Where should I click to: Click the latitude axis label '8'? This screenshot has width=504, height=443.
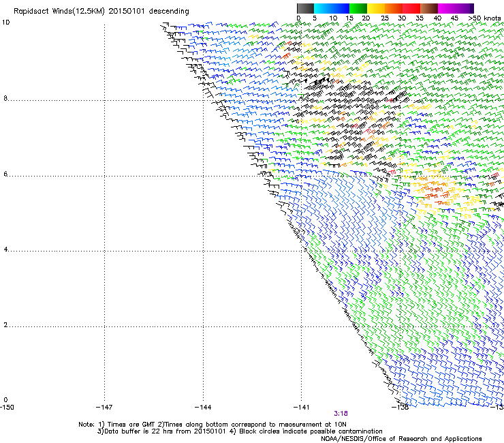click(5, 98)
